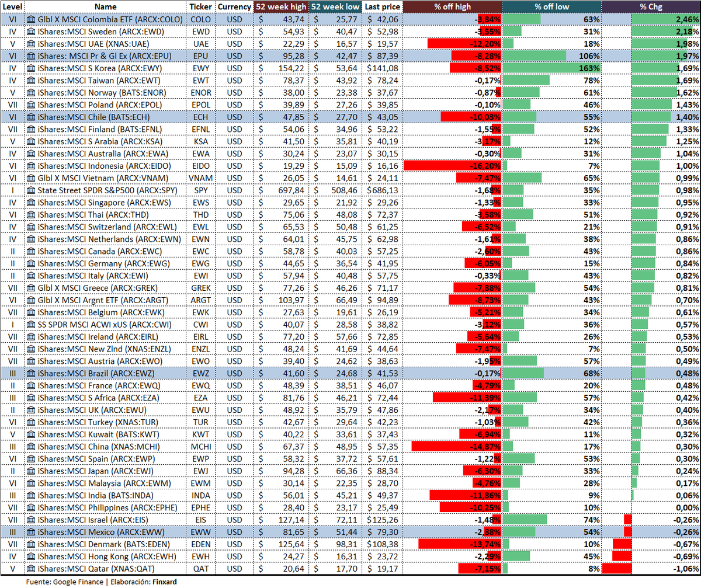
Task: Click the '52 week low' header cell
Action: pos(335,6)
